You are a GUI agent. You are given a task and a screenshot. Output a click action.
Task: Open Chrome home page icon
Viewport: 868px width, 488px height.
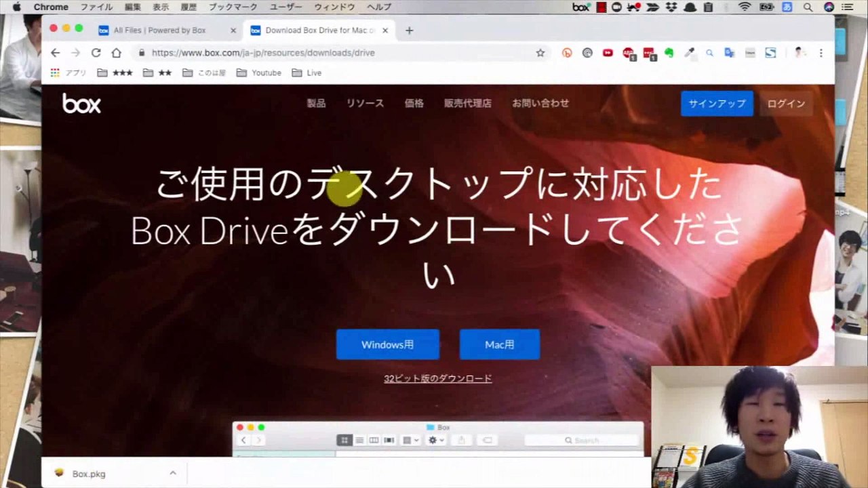click(117, 53)
